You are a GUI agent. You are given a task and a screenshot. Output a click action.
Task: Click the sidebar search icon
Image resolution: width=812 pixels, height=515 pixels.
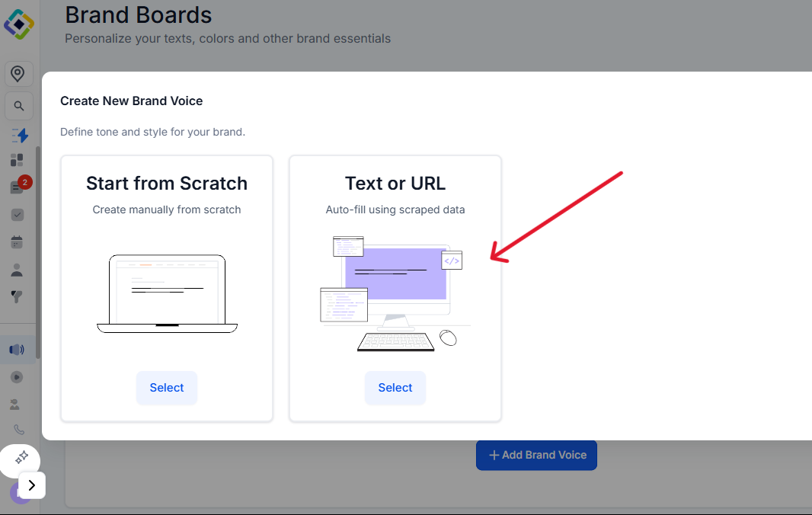(18, 106)
